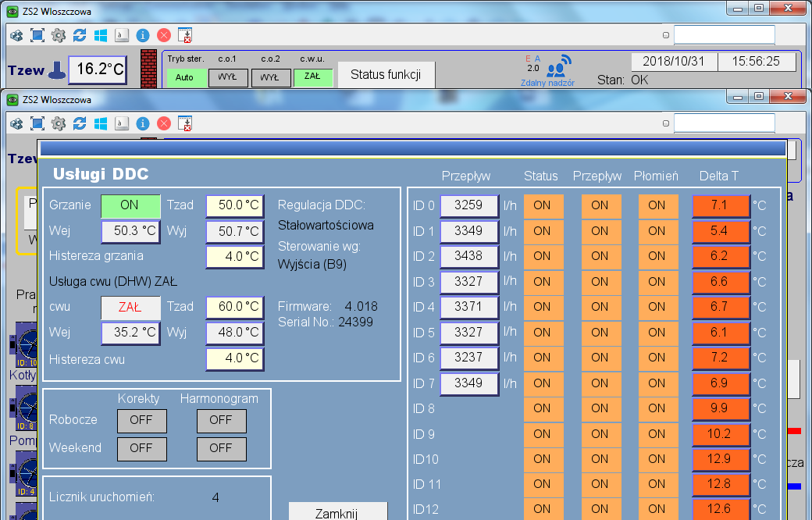Click Windows logo icon in the DDC window toolbar

(101, 124)
